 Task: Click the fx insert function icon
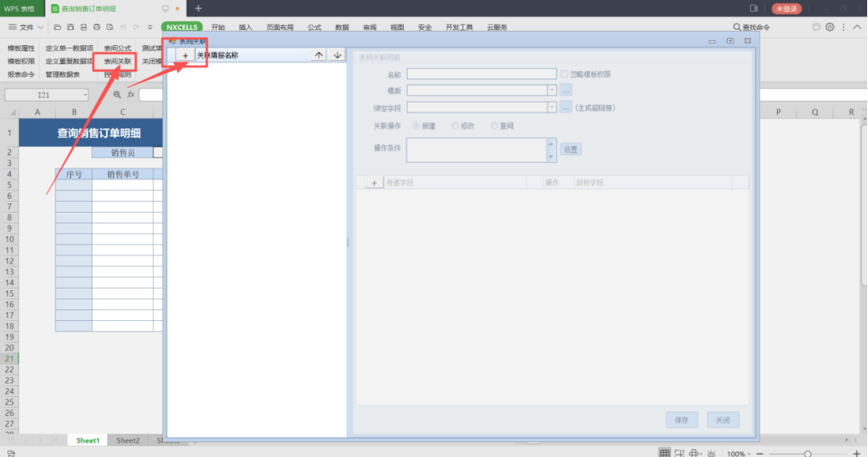pos(131,95)
